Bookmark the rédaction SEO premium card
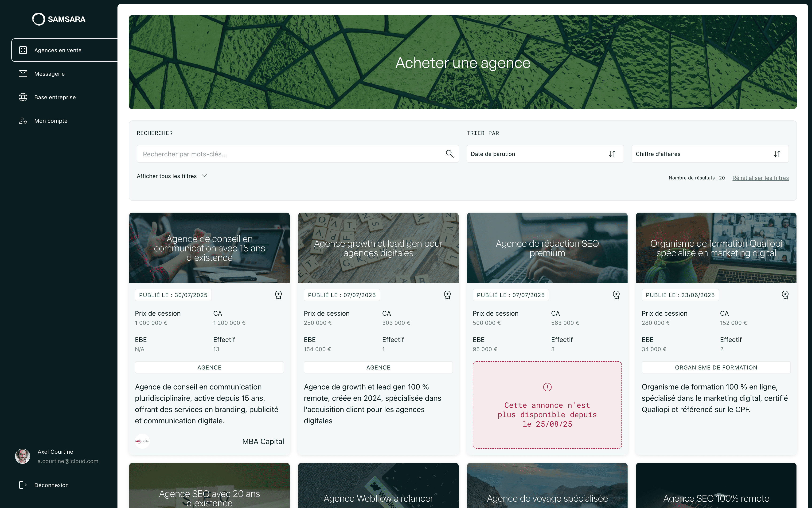This screenshot has width=812, height=508. [616, 295]
